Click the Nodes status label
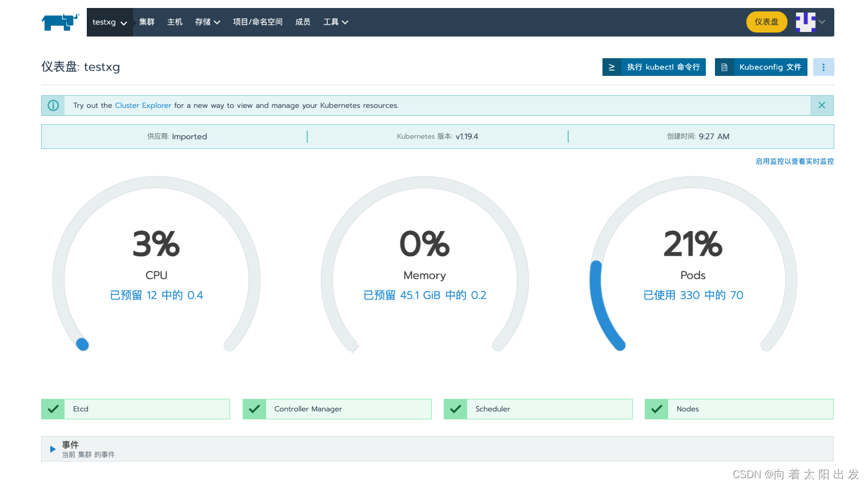Viewport: 868px width, 485px height. (688, 409)
